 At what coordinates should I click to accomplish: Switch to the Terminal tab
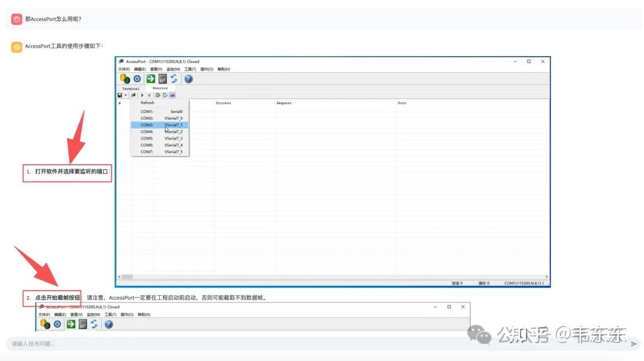click(x=131, y=88)
